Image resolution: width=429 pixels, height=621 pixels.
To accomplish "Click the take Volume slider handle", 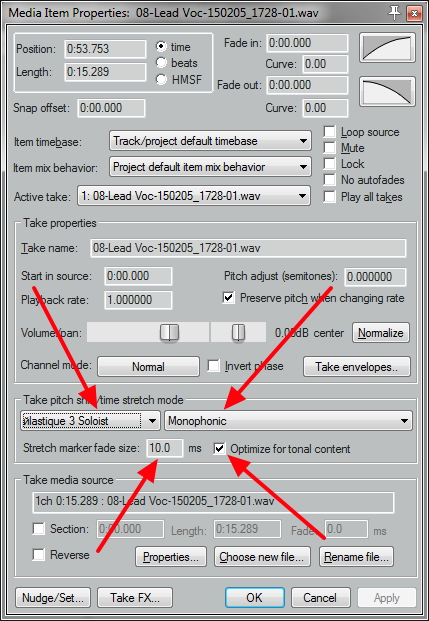I will point(170,332).
